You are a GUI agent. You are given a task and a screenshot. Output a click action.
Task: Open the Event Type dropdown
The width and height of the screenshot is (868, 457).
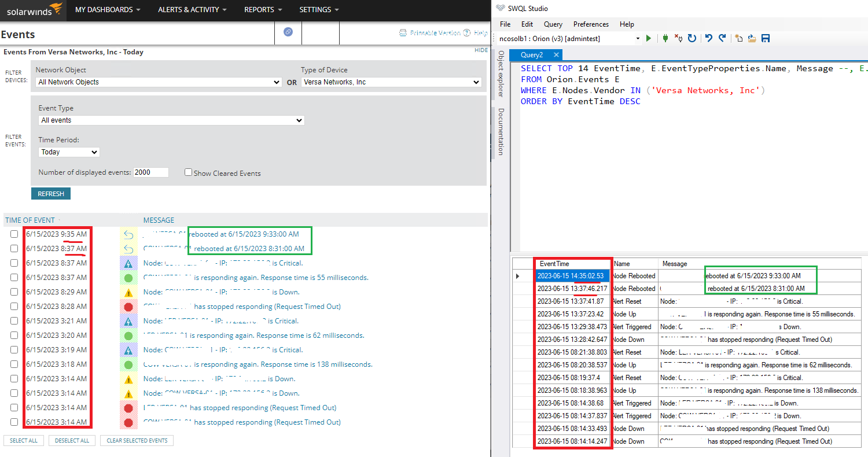tap(171, 120)
